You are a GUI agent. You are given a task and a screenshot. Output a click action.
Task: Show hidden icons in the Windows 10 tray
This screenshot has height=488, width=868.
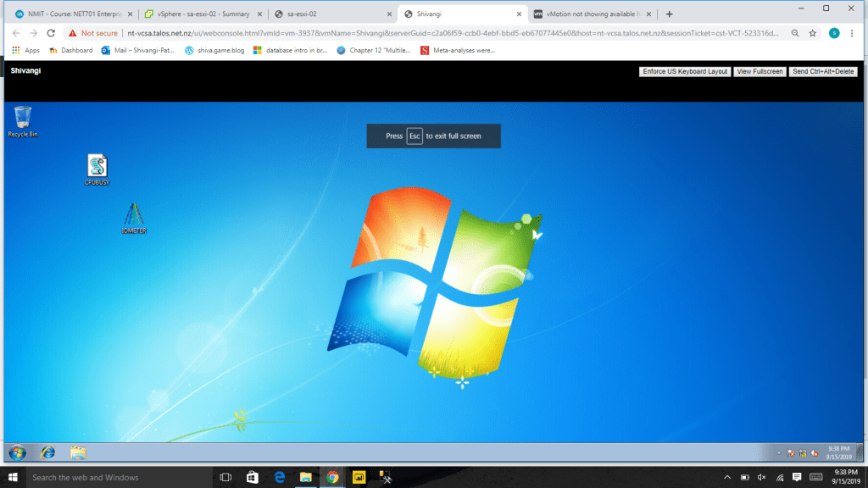pyautogui.click(x=727, y=477)
